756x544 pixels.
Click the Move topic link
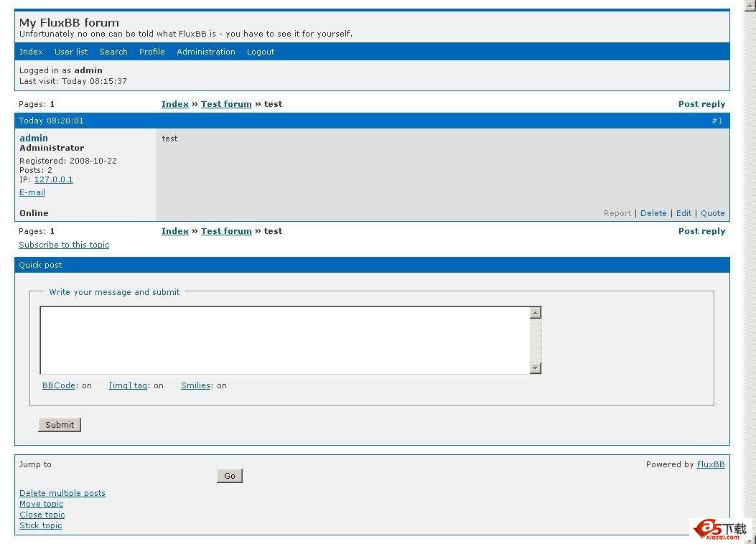pyautogui.click(x=42, y=504)
